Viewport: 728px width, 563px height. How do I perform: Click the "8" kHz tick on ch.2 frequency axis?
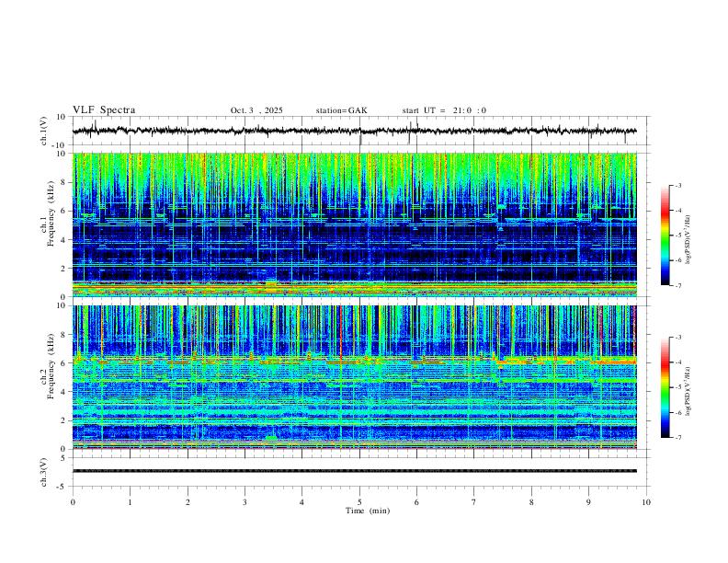[x=64, y=335]
